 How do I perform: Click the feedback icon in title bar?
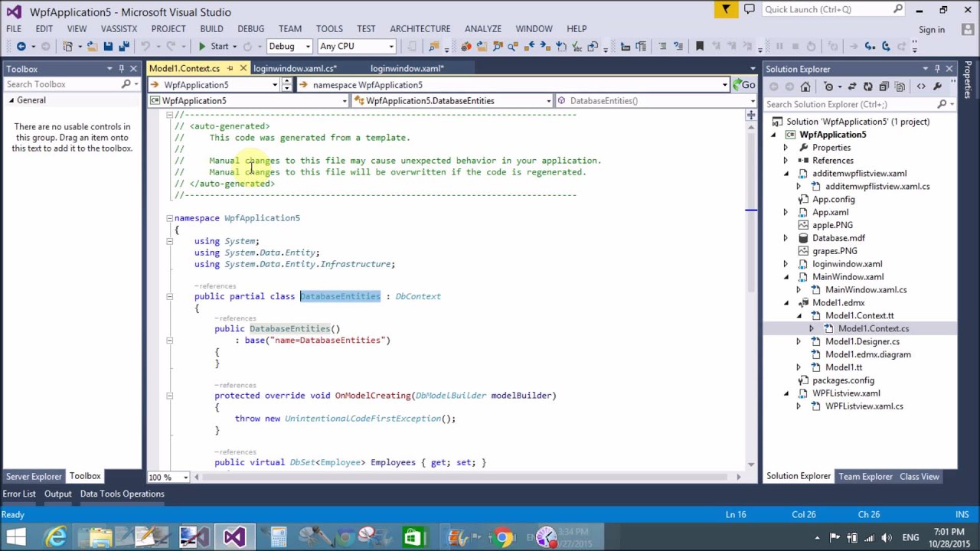(x=749, y=9)
